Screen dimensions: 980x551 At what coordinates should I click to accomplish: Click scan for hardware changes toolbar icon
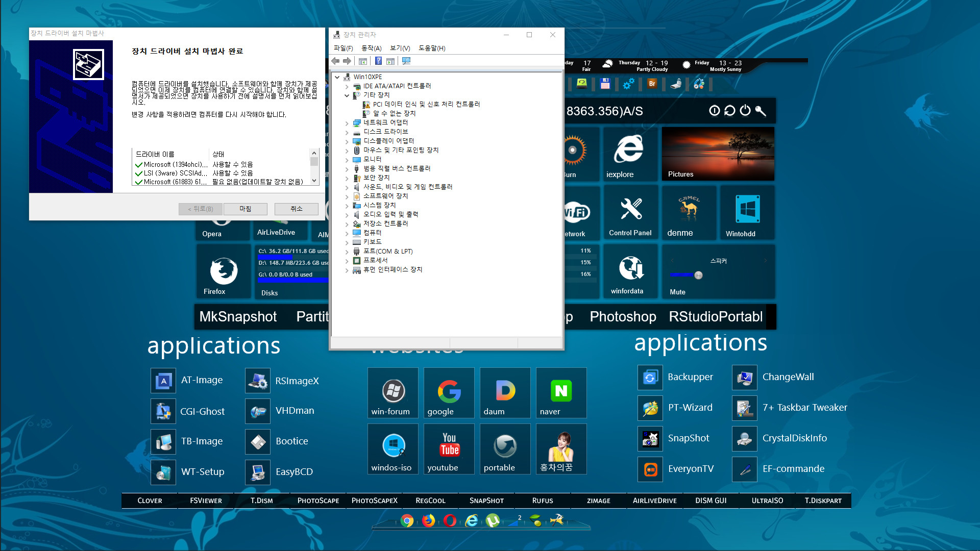[x=406, y=61]
